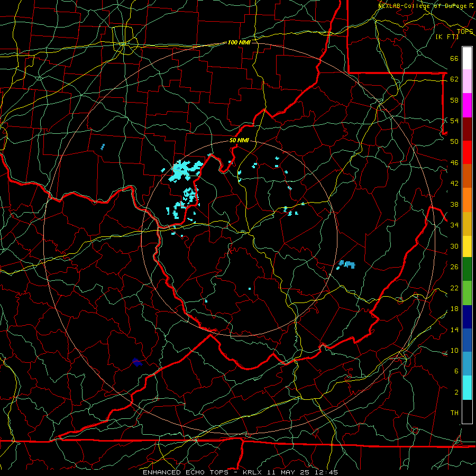Screen dimensions: 476x476
Task: Click the white 66 kft color swatch
Action: click(467, 58)
